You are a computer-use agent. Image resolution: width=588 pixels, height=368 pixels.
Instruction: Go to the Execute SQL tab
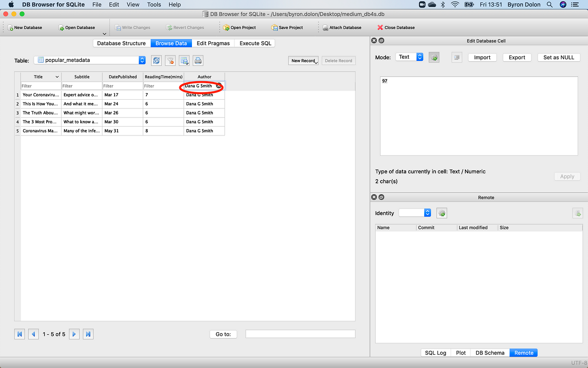pos(255,43)
